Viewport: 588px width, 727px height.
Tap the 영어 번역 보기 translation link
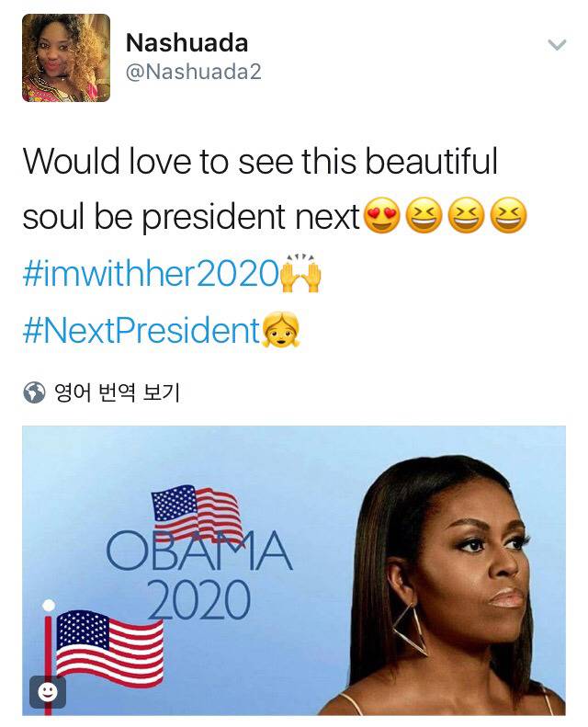[119, 393]
